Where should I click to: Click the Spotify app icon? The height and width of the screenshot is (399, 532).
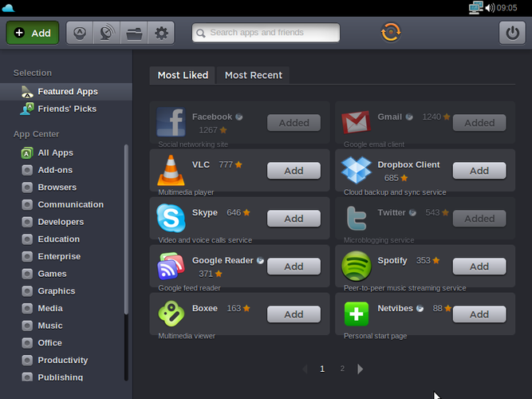coord(357,266)
